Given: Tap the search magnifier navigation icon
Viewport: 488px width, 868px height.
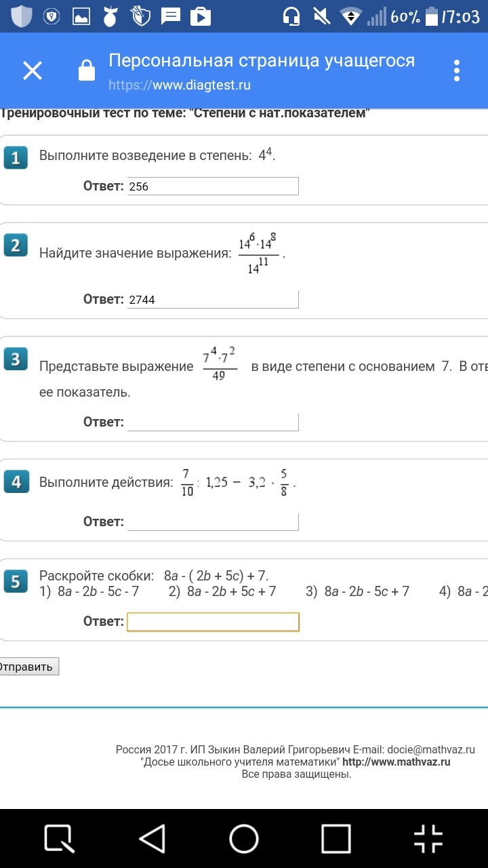Looking at the screenshot, I should coord(60,839).
